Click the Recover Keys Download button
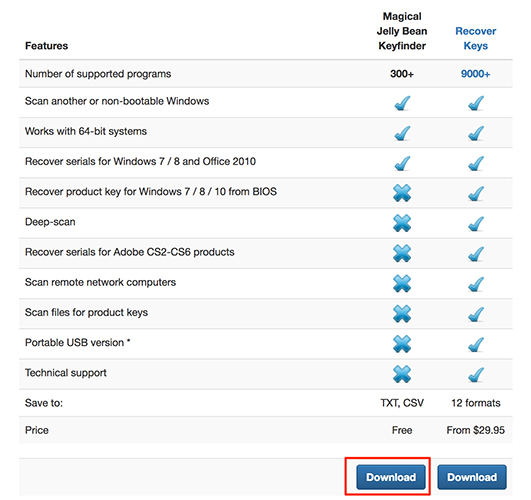 pos(472,477)
